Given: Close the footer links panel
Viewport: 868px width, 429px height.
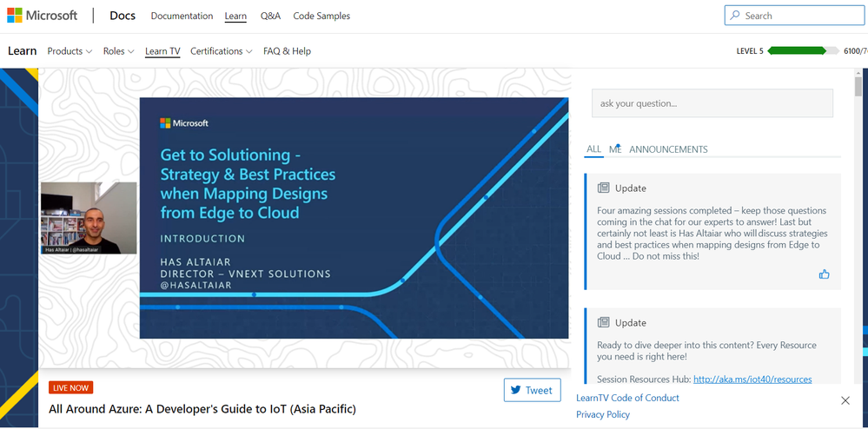Looking at the screenshot, I should [845, 400].
